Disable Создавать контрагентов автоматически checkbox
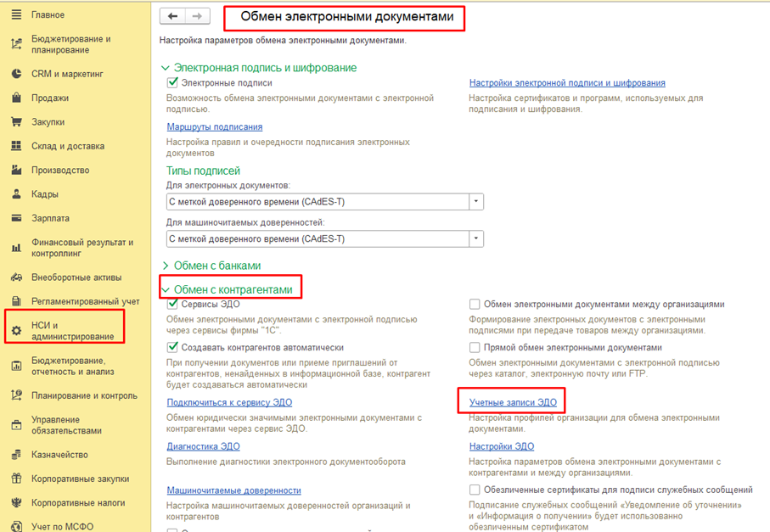Viewport: 770px width, 532px height. (x=172, y=347)
